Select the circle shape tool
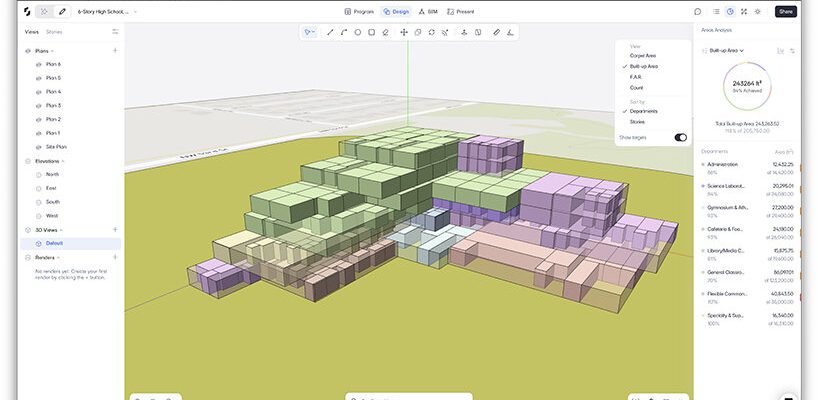This screenshot has width=818, height=400. [357, 32]
